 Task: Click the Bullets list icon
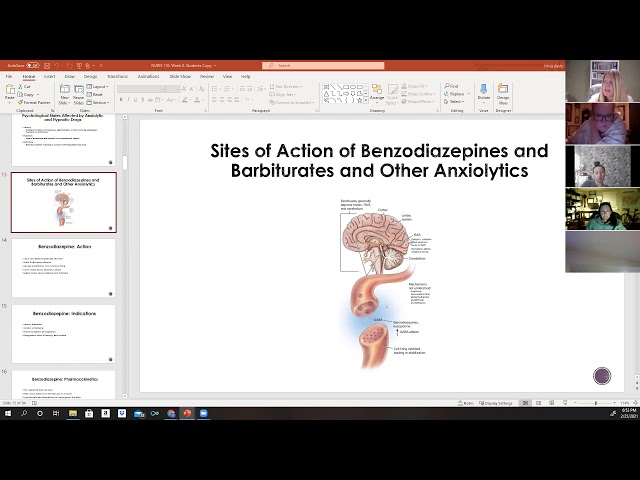214,89
